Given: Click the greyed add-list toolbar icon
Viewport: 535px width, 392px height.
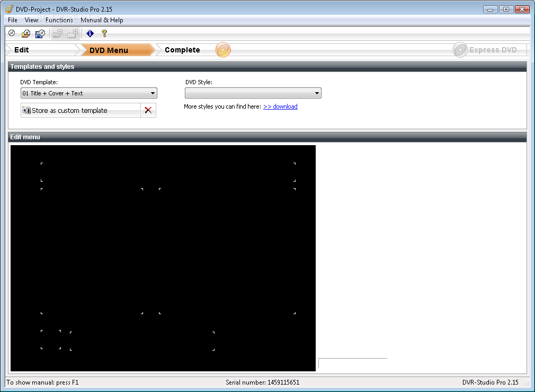Looking at the screenshot, I should click(73, 33).
